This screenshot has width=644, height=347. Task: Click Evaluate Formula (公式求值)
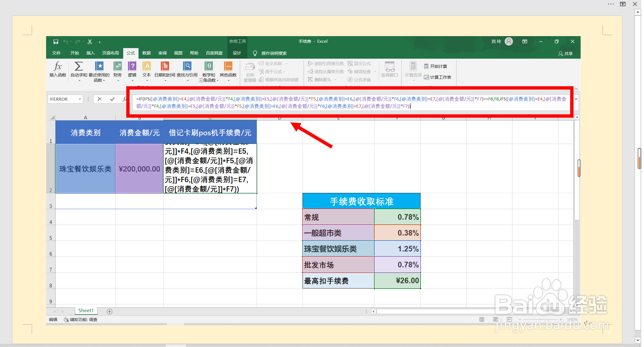point(359,80)
